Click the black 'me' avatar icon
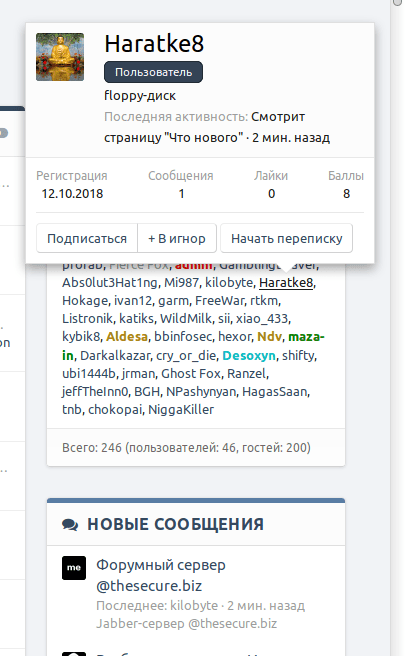 74,568
